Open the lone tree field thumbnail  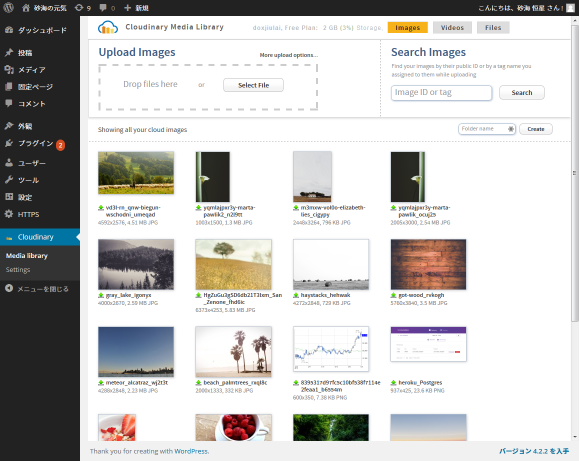(233, 264)
